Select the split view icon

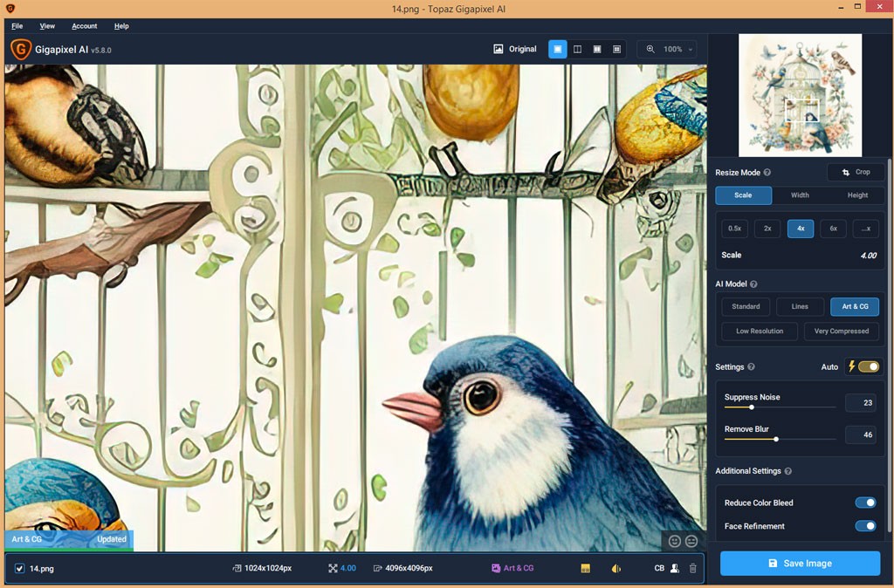point(578,50)
